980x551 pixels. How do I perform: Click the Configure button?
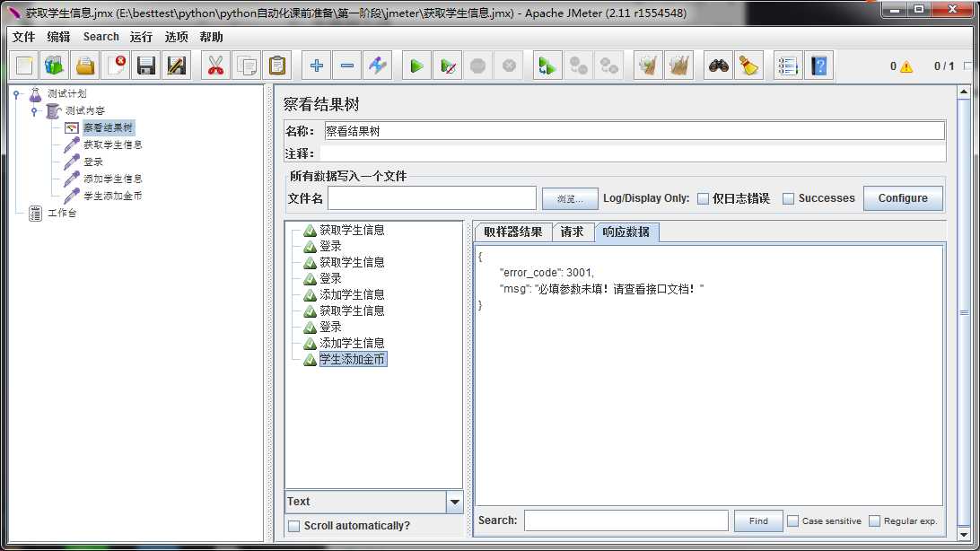click(x=903, y=198)
